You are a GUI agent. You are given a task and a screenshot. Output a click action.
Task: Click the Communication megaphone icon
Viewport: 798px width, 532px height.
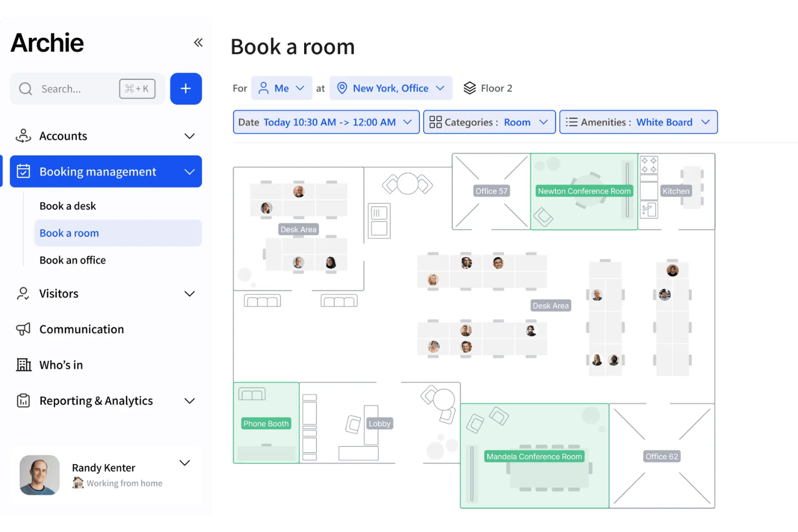(23, 329)
